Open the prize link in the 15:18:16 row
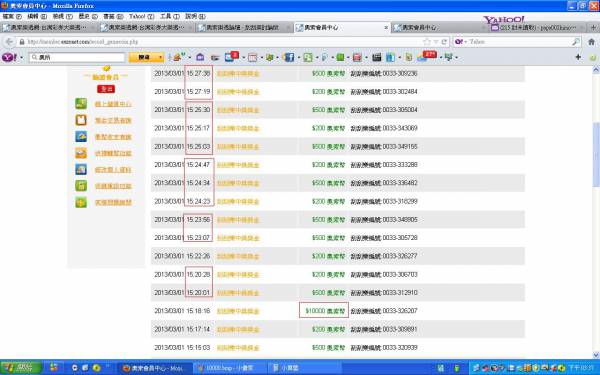 point(238,311)
